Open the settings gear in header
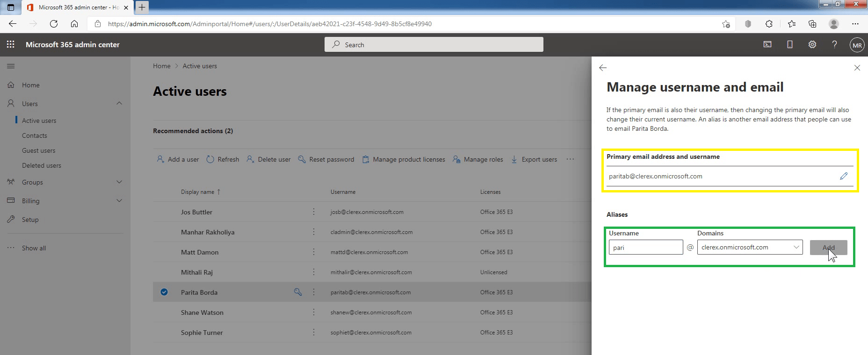The width and height of the screenshot is (868, 355). point(812,44)
